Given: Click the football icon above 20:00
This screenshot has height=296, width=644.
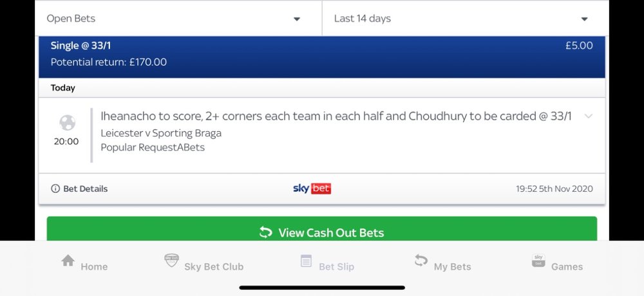Looking at the screenshot, I should pos(68,122).
